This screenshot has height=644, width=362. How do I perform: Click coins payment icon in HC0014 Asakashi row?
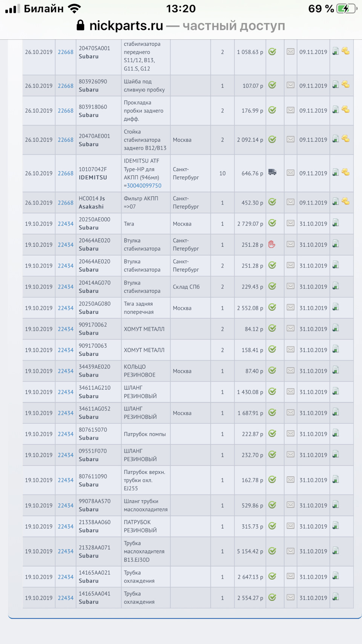click(x=345, y=201)
